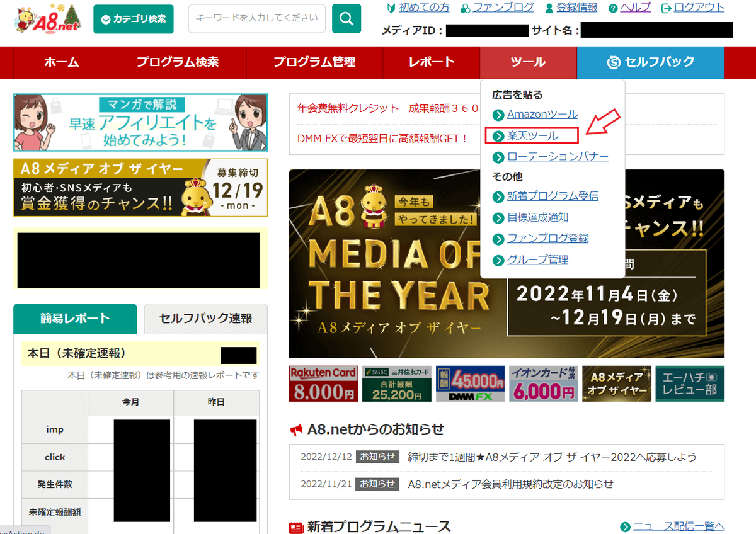This screenshot has height=534, width=756.
Task: Open large MEDIA OF THE YEAR banner
Action: coord(507,264)
